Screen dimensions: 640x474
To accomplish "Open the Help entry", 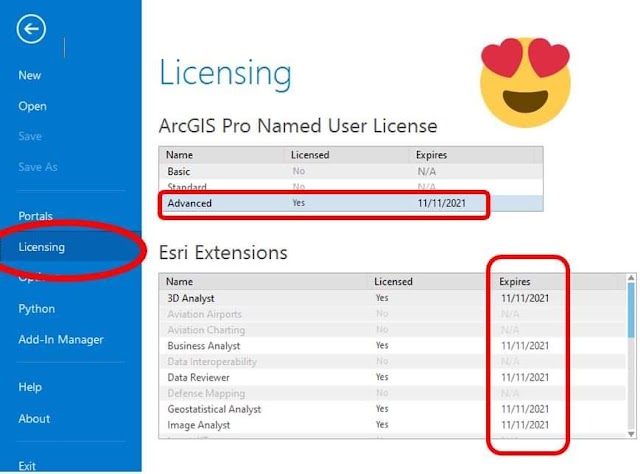I will point(30,387).
